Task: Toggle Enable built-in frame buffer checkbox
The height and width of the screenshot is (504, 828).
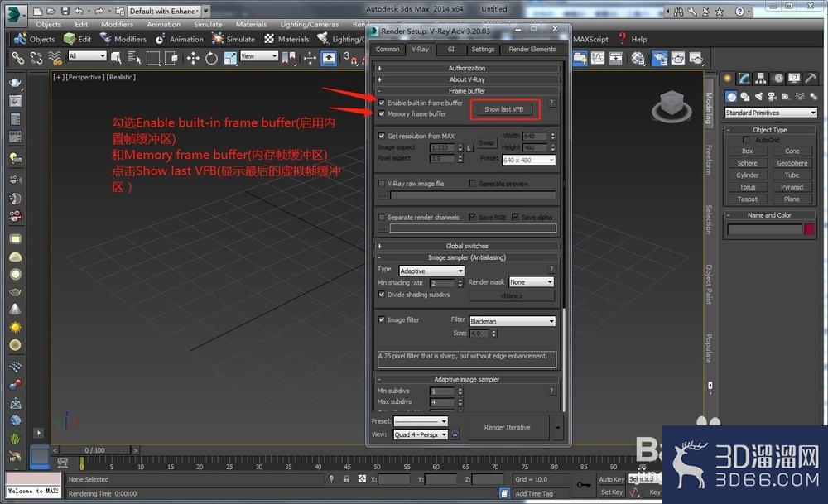Action: point(382,103)
